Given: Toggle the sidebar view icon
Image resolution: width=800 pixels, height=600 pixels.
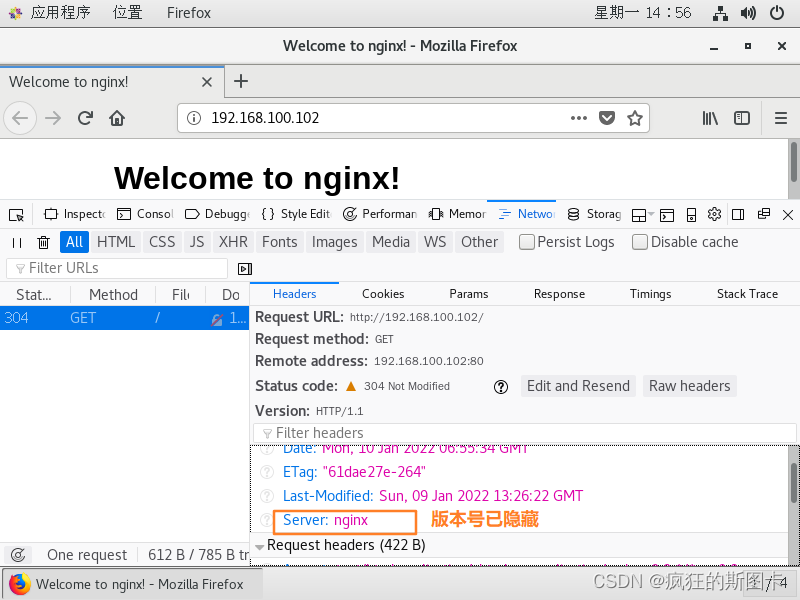Looking at the screenshot, I should (x=742, y=118).
